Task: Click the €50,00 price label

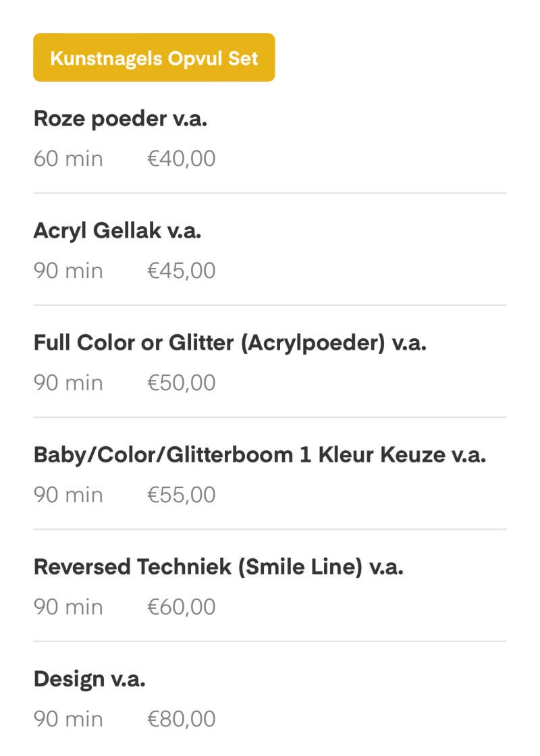Action: click(x=182, y=383)
